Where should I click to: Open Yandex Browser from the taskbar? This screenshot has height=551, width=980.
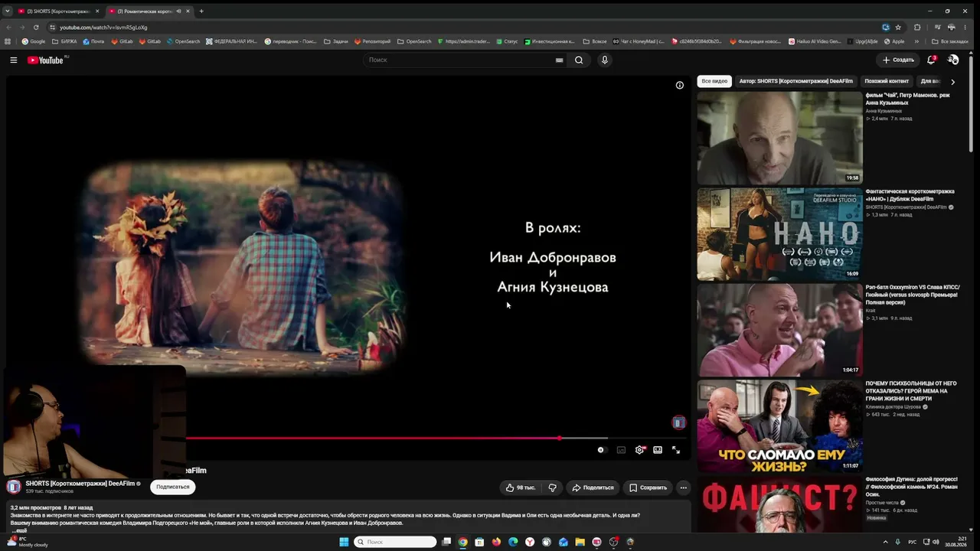click(x=530, y=542)
